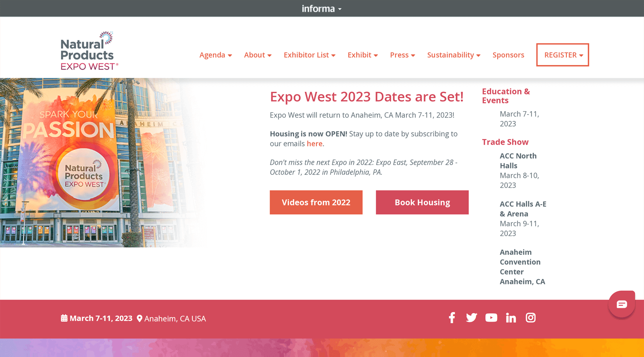Screen dimensions: 644x357
Task: Expand the Press menu
Action: click(x=403, y=55)
